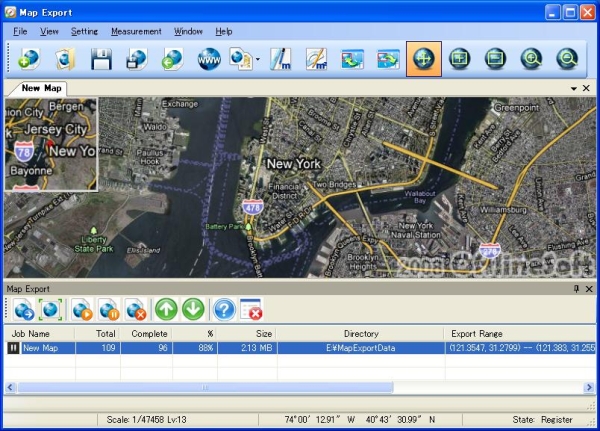Click the E:¥MapExportData directory cell
600x431 pixels.
click(x=361, y=348)
